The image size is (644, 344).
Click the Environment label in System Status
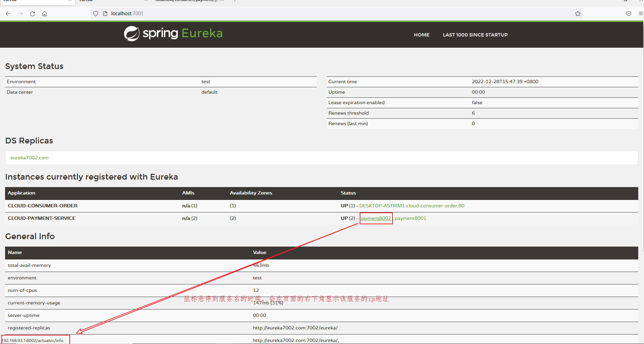point(21,82)
